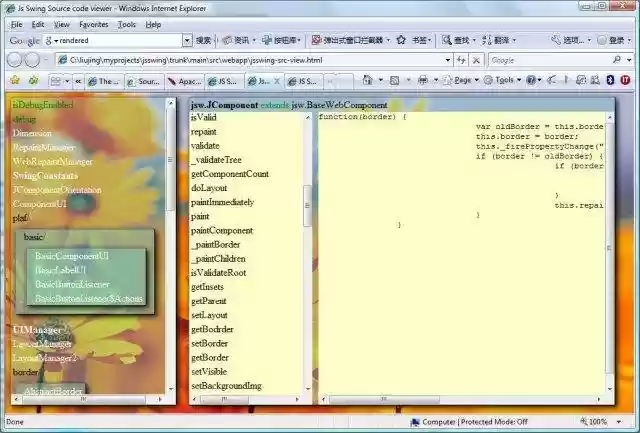Click the red circular icon on the command bar
The width and height of the screenshot is (640, 433).
(x=625, y=80)
